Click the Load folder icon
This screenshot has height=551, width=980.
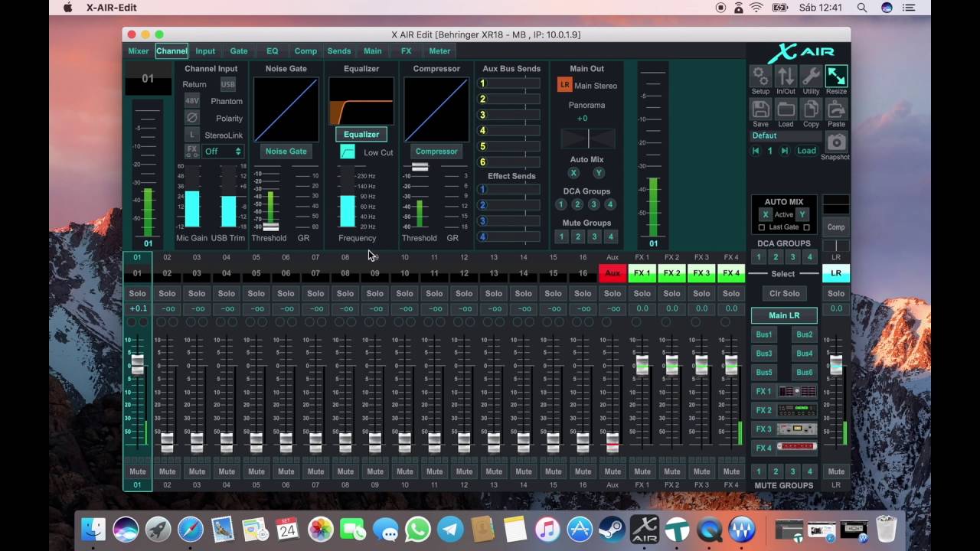786,109
